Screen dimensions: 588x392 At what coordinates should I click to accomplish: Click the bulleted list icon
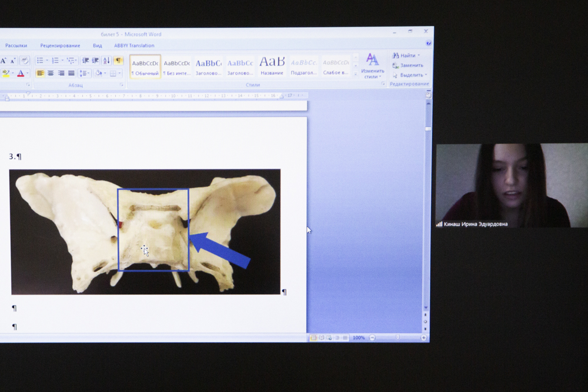click(x=39, y=61)
